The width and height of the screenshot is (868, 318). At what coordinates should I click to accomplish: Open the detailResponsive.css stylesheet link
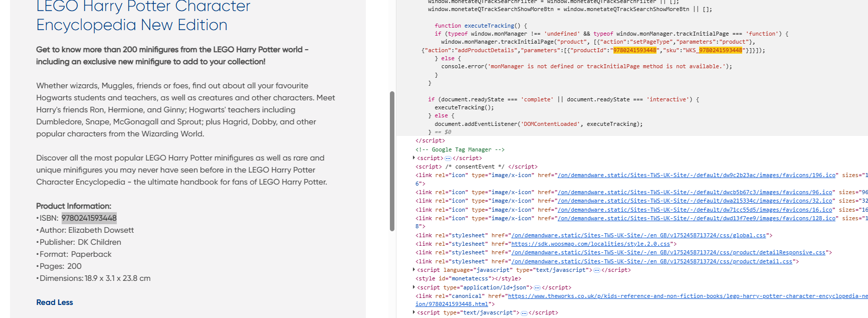(668, 252)
